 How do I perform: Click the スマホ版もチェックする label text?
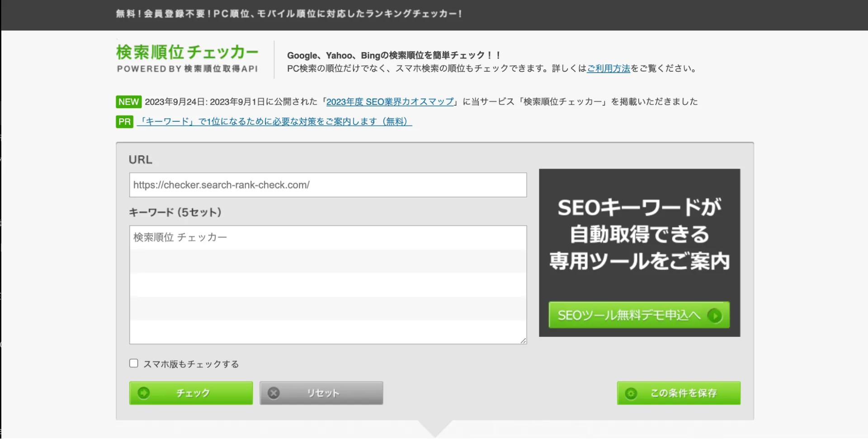pos(191,364)
